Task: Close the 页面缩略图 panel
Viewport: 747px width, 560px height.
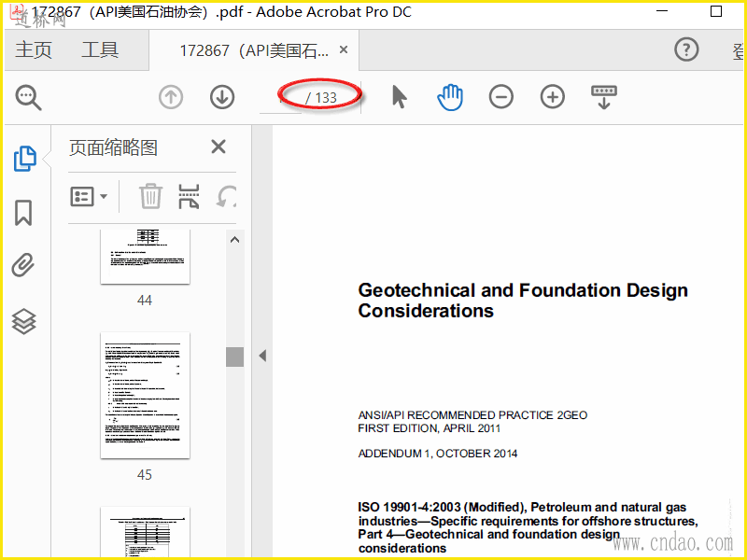Action: pyautogui.click(x=218, y=147)
